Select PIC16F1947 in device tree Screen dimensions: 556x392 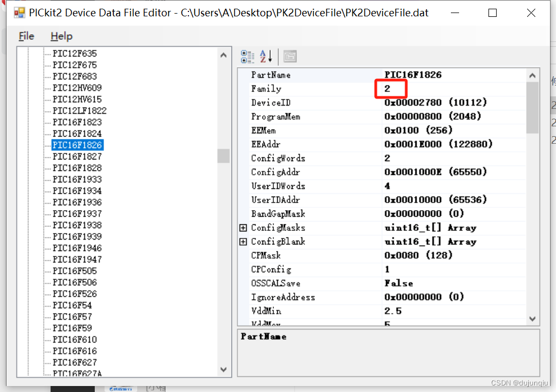[x=77, y=260]
